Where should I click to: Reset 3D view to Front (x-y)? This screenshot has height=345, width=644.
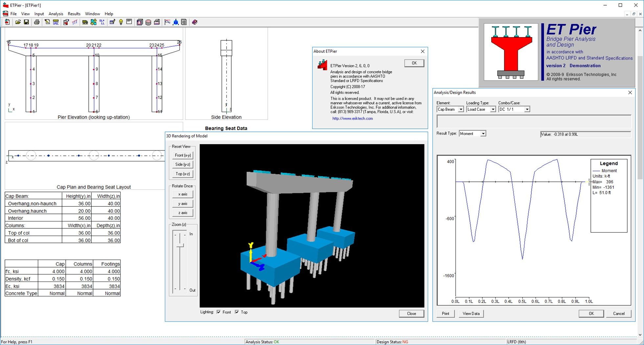[x=183, y=155]
